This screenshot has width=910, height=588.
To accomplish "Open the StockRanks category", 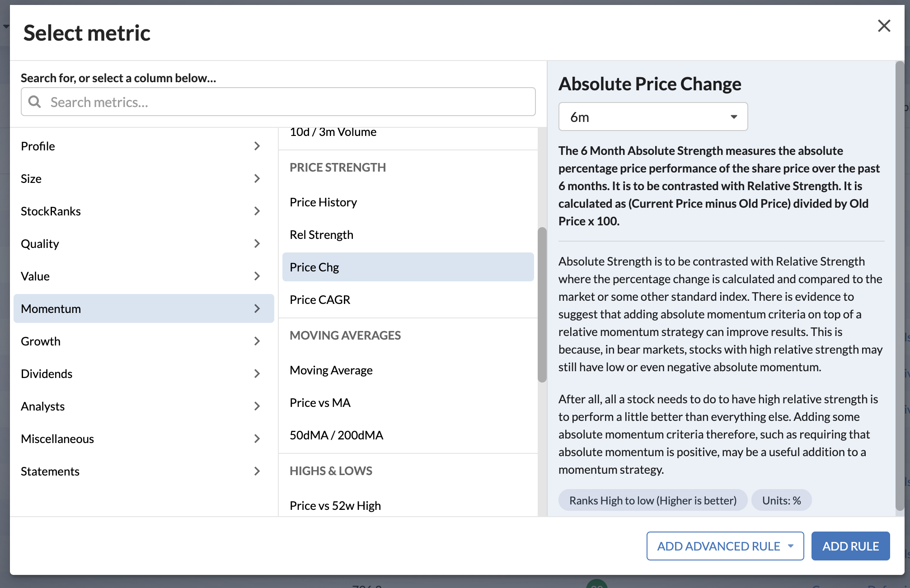I will (x=144, y=211).
